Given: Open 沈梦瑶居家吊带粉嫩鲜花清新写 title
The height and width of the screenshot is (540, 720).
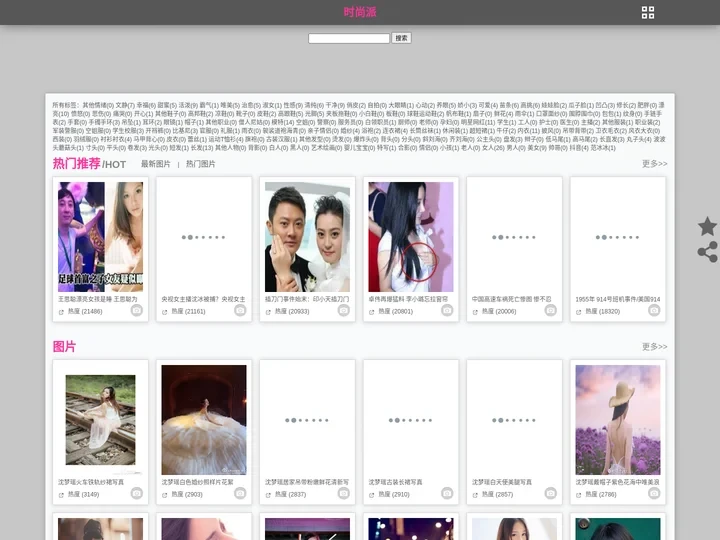Looking at the screenshot, I should coord(307,482).
